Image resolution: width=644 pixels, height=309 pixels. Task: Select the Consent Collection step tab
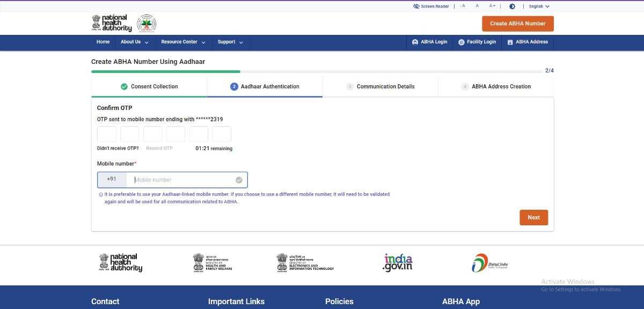pos(149,86)
